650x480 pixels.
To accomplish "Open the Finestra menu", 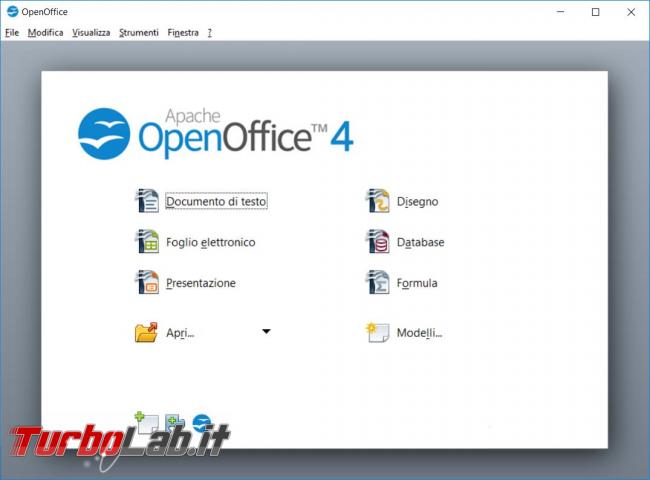I will pyautogui.click(x=183, y=32).
